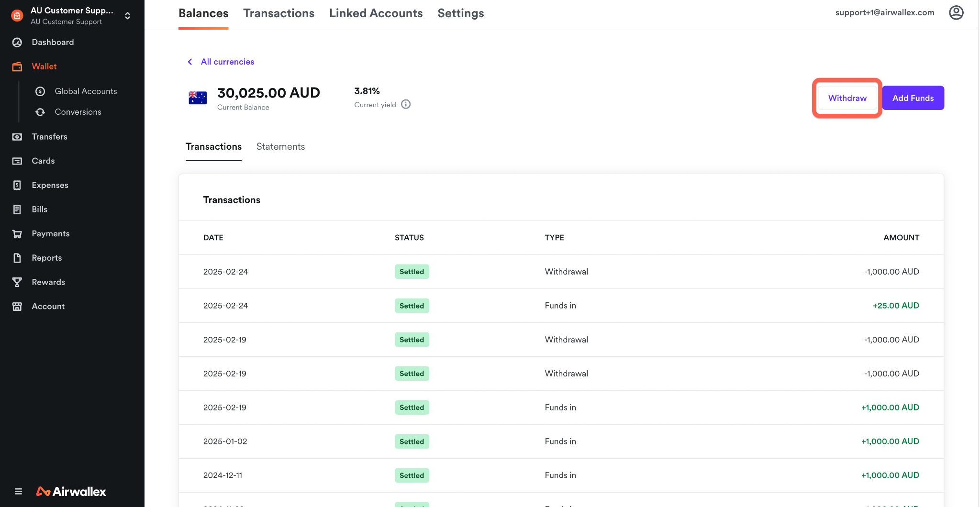The height and width of the screenshot is (507, 980).
Task: Click the Withdraw button
Action: coord(847,98)
